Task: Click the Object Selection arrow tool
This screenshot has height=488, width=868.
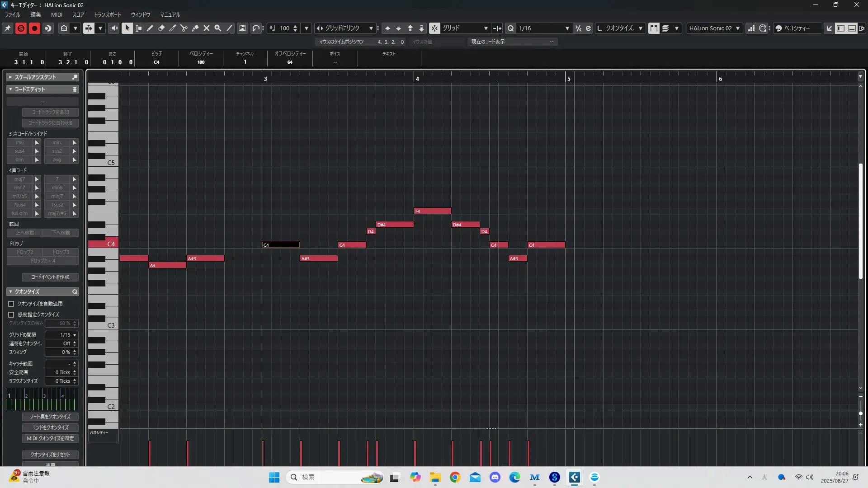Action: [x=127, y=28]
